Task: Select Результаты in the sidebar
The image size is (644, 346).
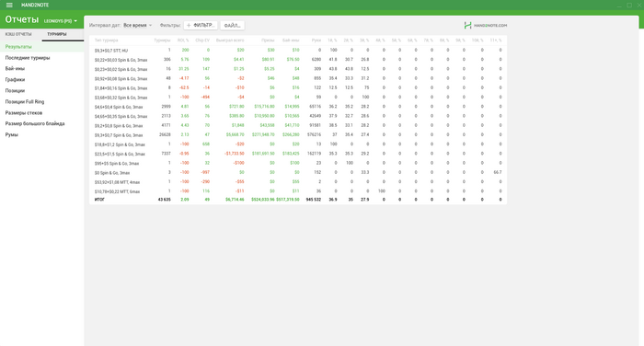Action: (x=42, y=47)
